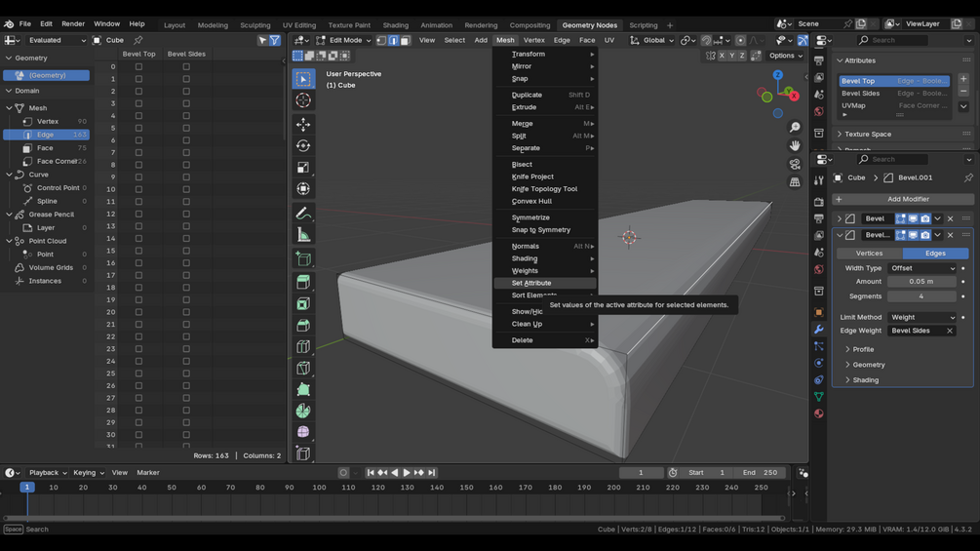
Task: Open the Width Type Offset dropdown
Action: point(921,268)
